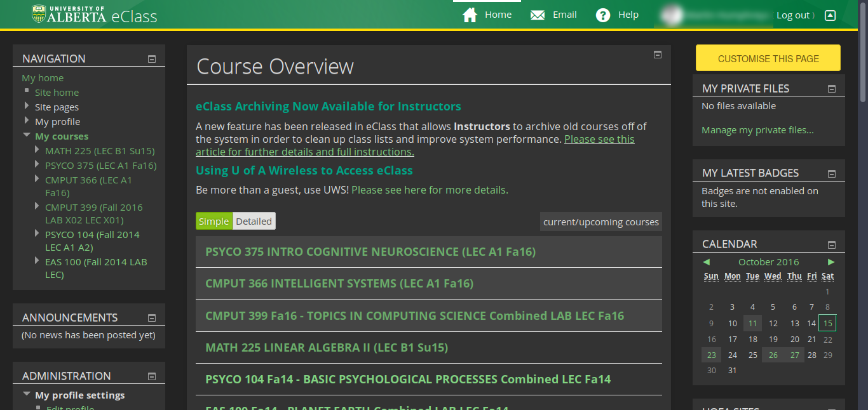The image size is (868, 410).
Task: Click the University of Alberta eClass logo
Action: (94, 15)
